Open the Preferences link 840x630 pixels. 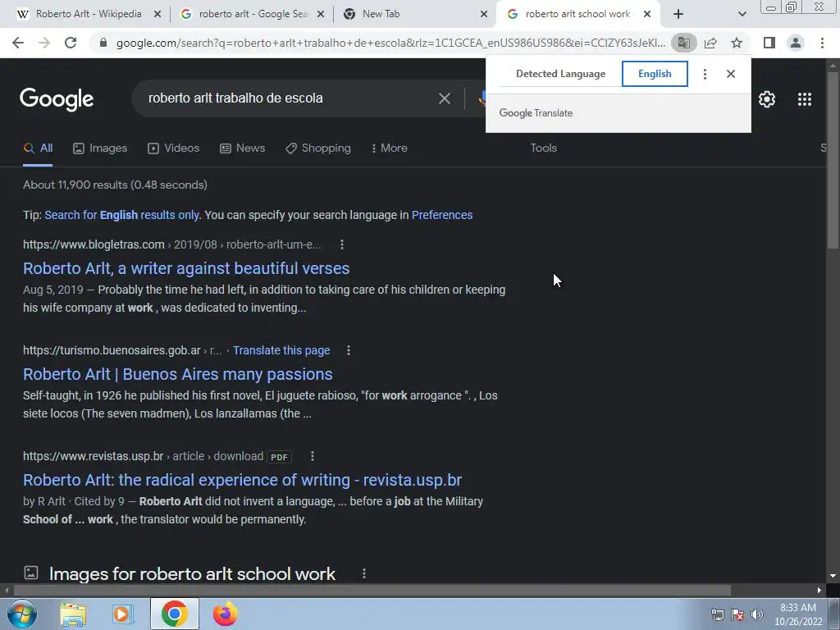[x=442, y=216]
